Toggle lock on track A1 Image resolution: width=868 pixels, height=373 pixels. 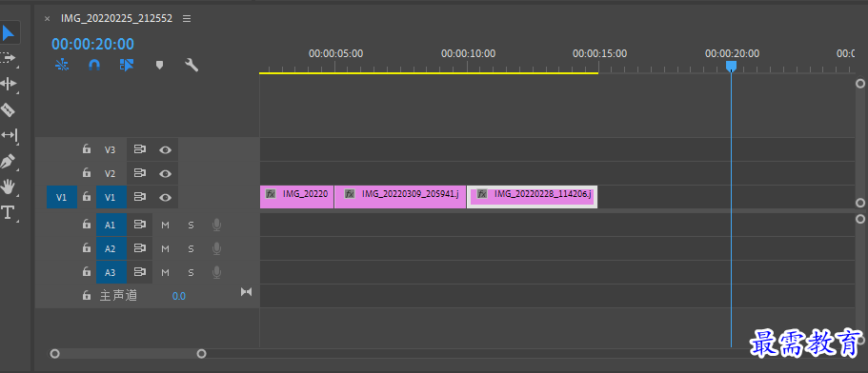click(87, 225)
